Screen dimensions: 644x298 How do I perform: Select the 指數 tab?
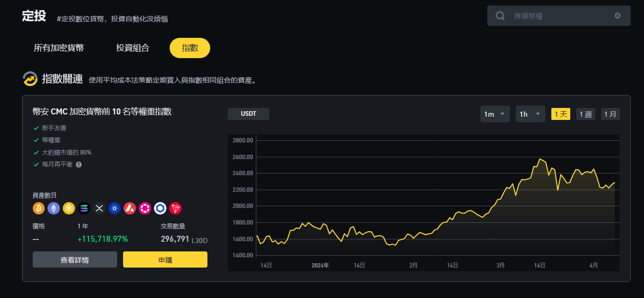pyautogui.click(x=190, y=48)
